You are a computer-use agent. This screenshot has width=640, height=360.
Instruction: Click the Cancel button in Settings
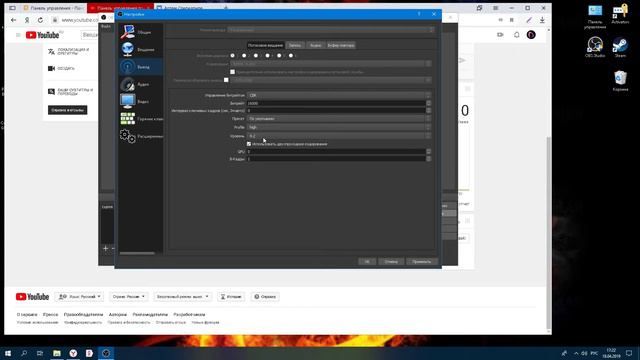[x=391, y=262]
